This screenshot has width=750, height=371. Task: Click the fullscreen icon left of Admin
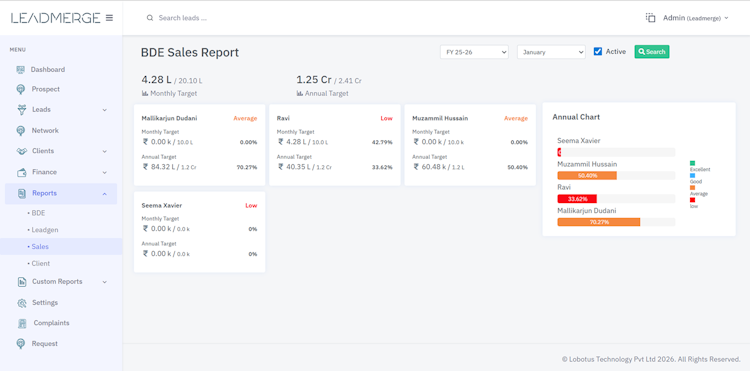651,18
